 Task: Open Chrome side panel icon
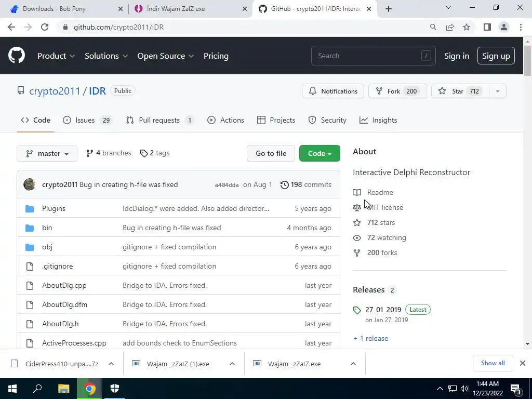[x=487, y=27]
